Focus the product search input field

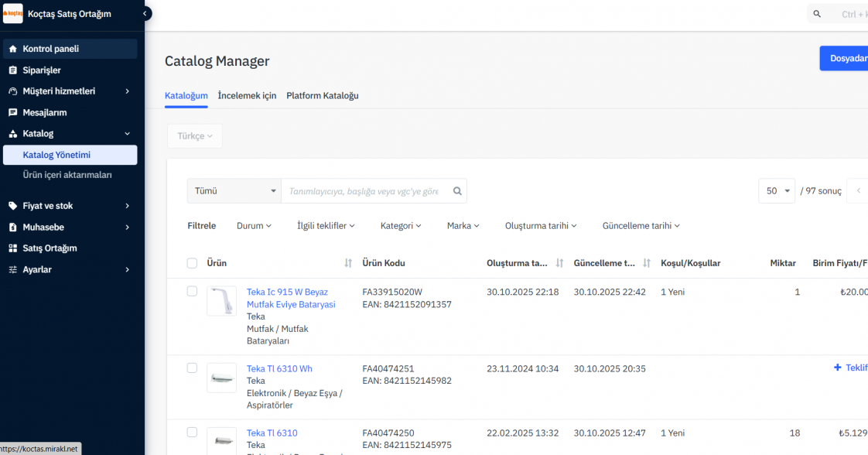pyautogui.click(x=364, y=191)
